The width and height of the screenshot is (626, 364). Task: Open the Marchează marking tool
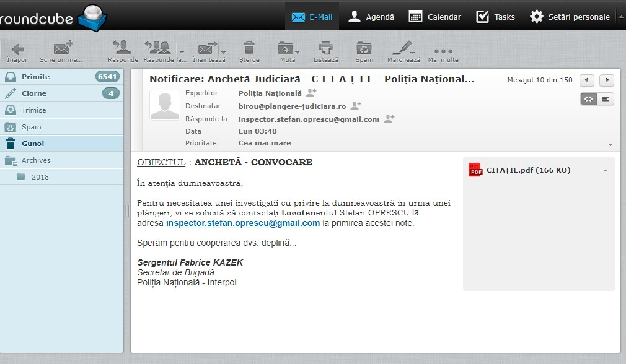402,50
